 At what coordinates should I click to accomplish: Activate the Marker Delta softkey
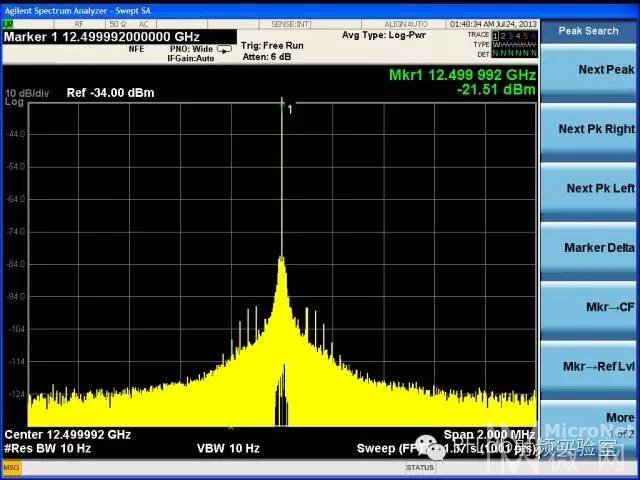tap(588, 249)
